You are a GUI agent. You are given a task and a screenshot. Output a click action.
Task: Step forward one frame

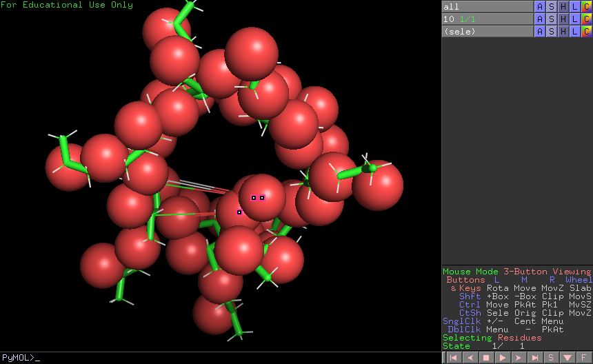(x=518, y=358)
